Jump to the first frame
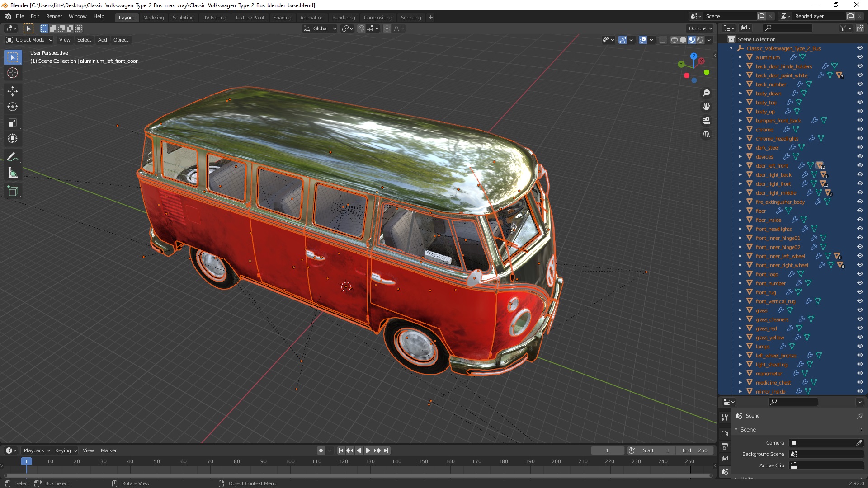Image resolution: width=868 pixels, height=488 pixels. 341,450
